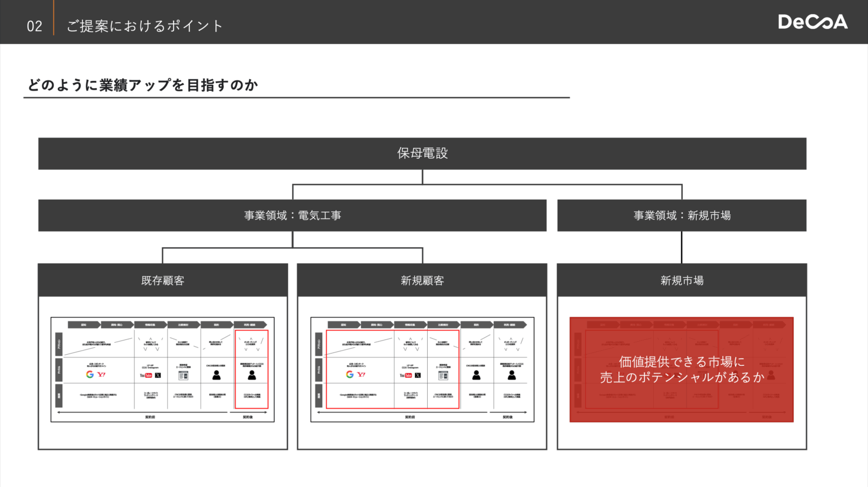
Task: Select the 価値提供できる市場に text in 新規市場
Action: coord(682,362)
